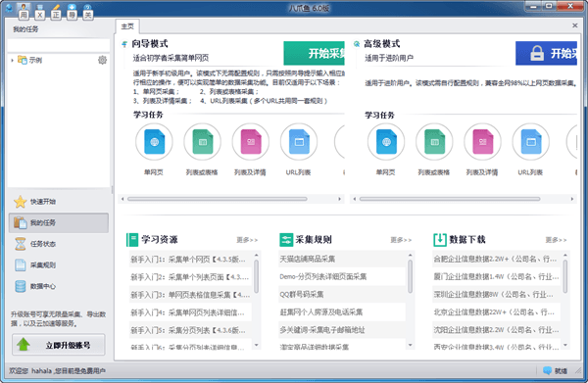588x383 pixels.
Task: Select 赶集网个人房源及电话采集 rule
Action: pos(342,312)
